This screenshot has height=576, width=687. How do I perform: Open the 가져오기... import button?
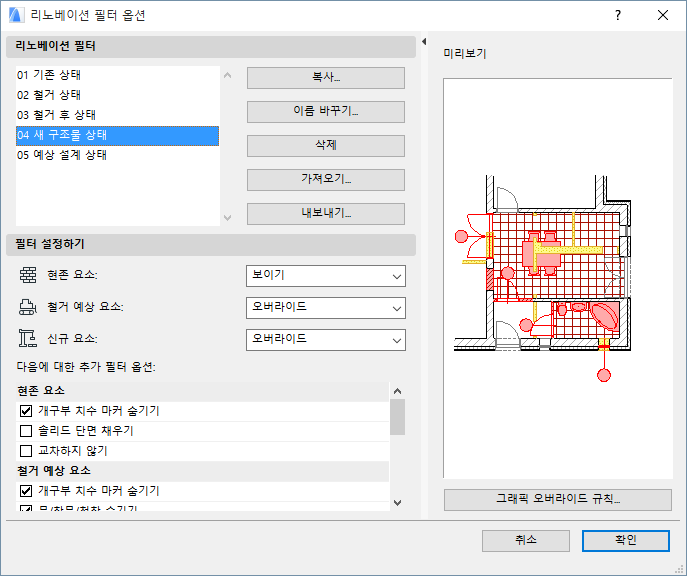pyautogui.click(x=326, y=180)
